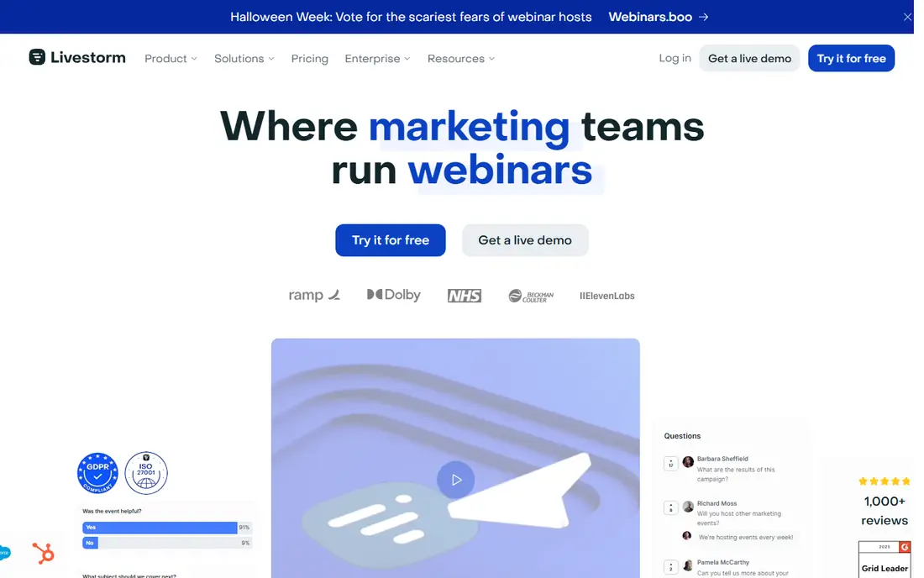Viewport: 924px width, 578px height.
Task: Click the GDPR Compliant badge
Action: [97, 473]
